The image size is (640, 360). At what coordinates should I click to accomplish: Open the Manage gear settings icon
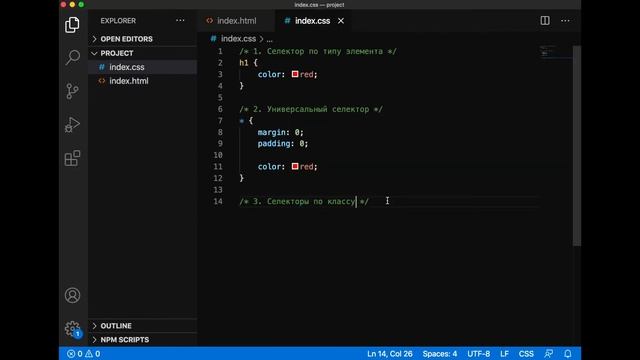click(x=72, y=329)
